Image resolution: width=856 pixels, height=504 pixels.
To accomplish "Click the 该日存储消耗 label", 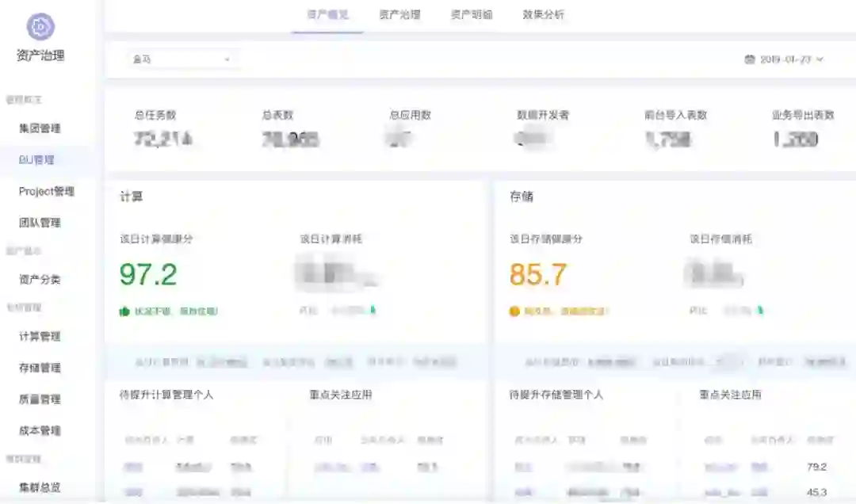I will click(x=721, y=239).
